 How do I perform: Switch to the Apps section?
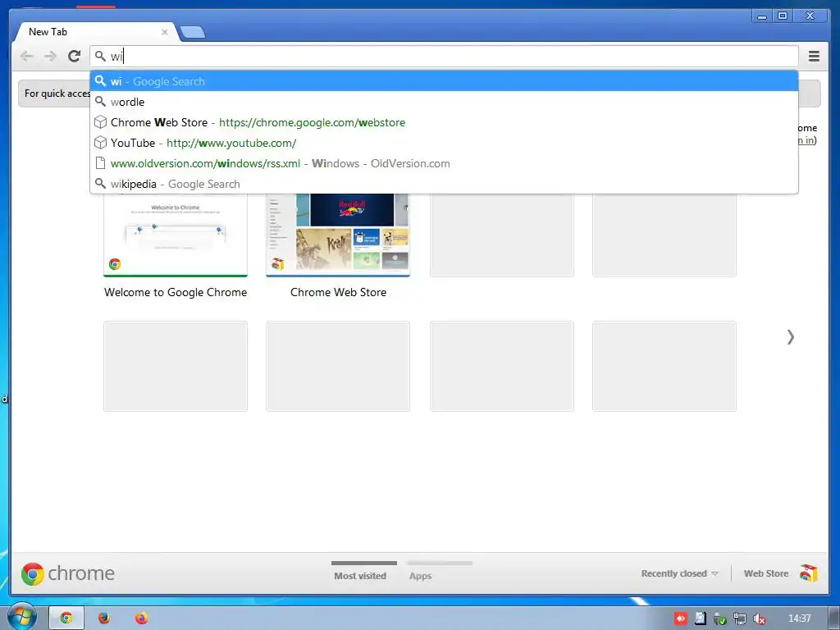click(421, 576)
